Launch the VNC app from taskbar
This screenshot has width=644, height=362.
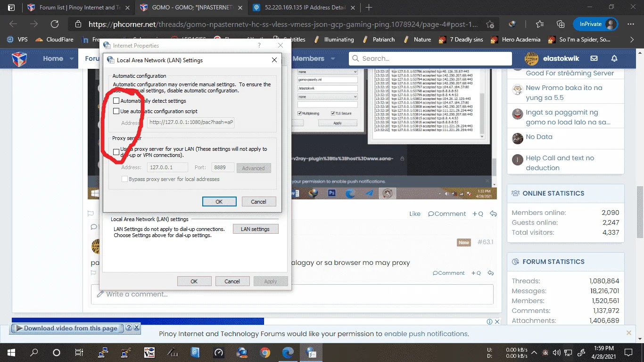(x=149, y=353)
